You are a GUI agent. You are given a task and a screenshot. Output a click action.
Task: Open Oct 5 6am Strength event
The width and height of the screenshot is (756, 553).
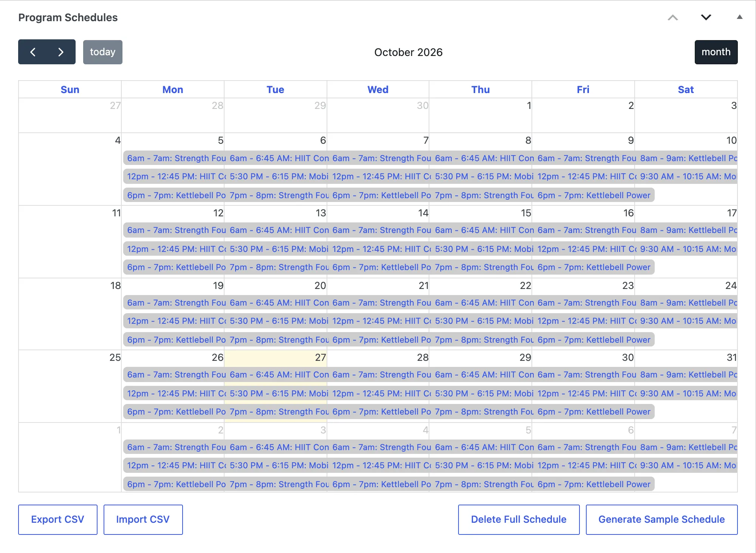(x=175, y=158)
